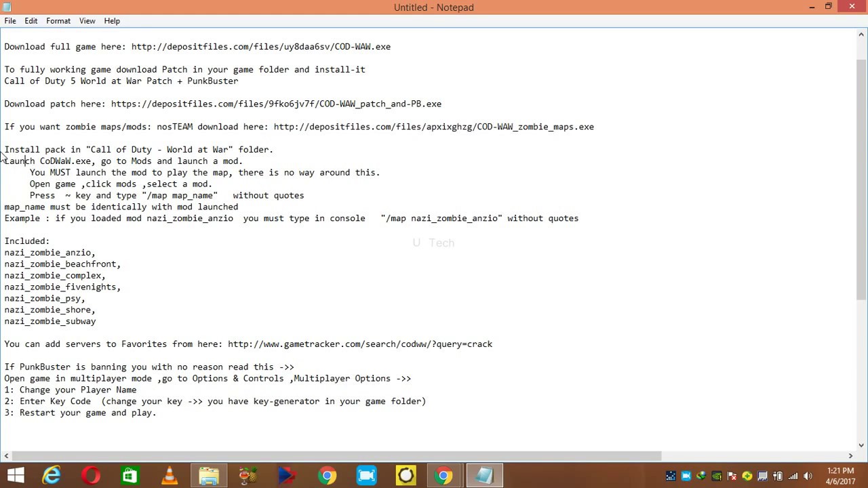868x488 pixels.
Task: Place cursor on "nazi_zombie_subway" line
Action: coord(50,322)
